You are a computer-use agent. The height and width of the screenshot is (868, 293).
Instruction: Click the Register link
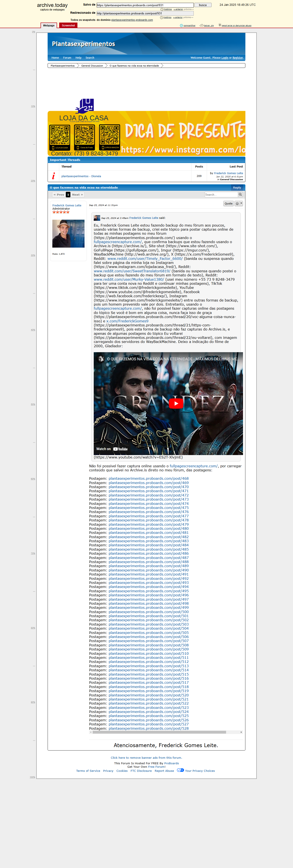pos(237,58)
